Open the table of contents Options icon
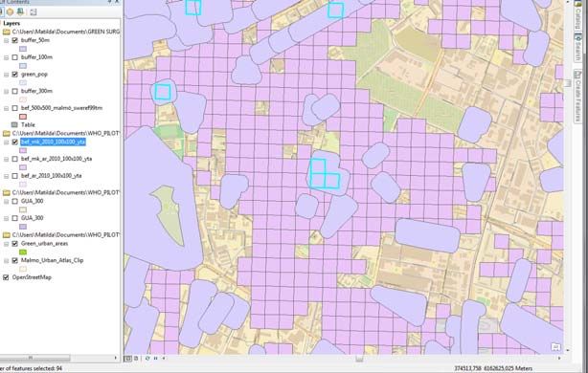588x373 pixels. pyautogui.click(x=33, y=12)
